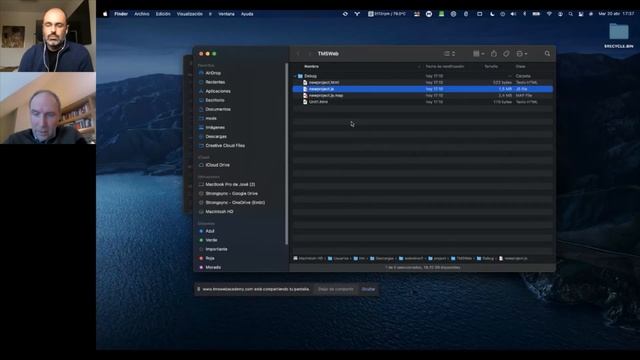Click the Wi-Fi menu bar icon
Image resolution: width=640 pixels, height=360 pixels.
click(549, 14)
